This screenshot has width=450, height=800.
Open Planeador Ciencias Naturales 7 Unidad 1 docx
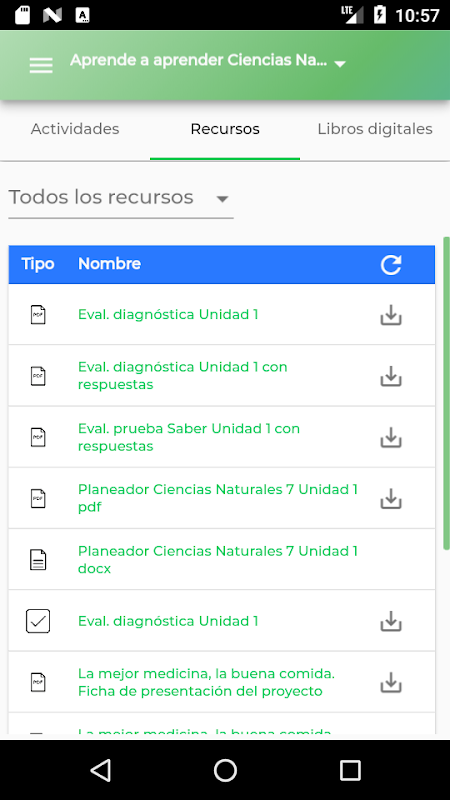tap(218, 560)
